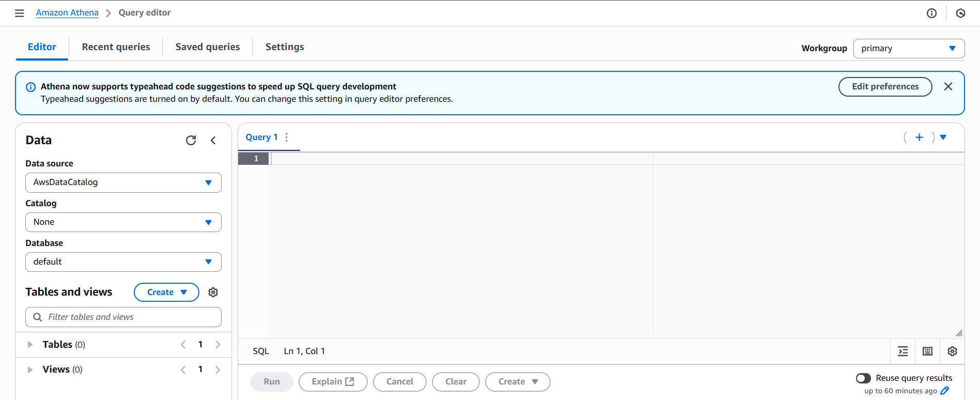Click into Filter tables and views field
This screenshot has width=980, height=400.
(x=123, y=317)
